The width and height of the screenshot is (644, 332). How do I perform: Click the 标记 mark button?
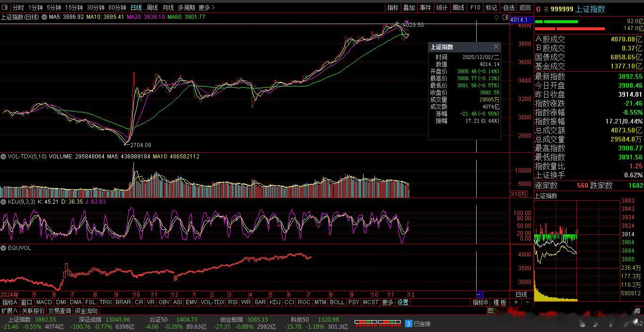click(491, 8)
